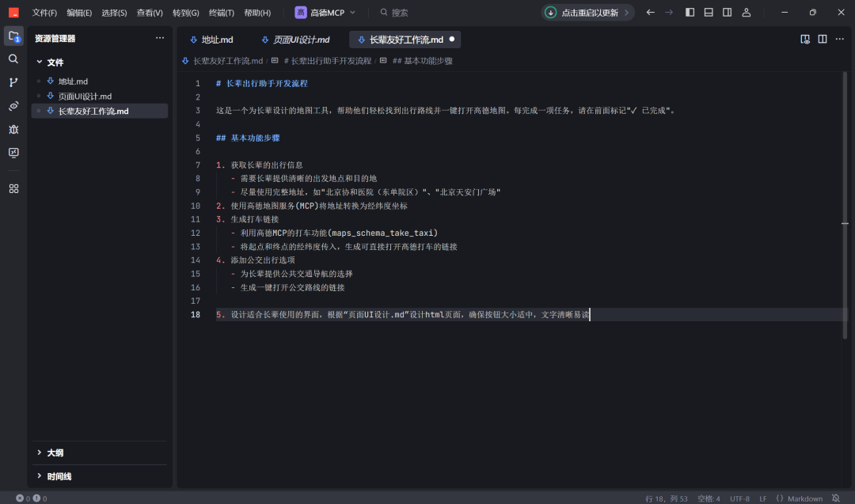Click the navigate forward arrow
The width and height of the screenshot is (855, 504).
(668, 12)
